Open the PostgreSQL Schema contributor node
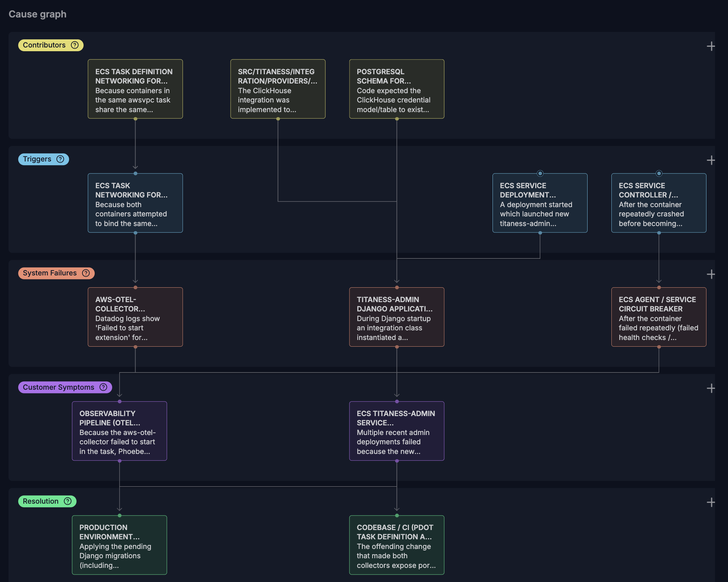The height and width of the screenshot is (582, 728). 397,89
